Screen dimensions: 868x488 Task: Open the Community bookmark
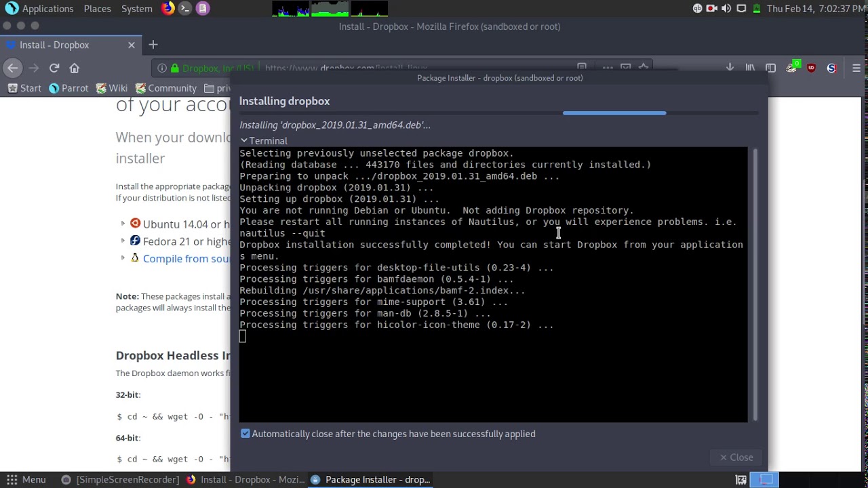click(x=166, y=88)
